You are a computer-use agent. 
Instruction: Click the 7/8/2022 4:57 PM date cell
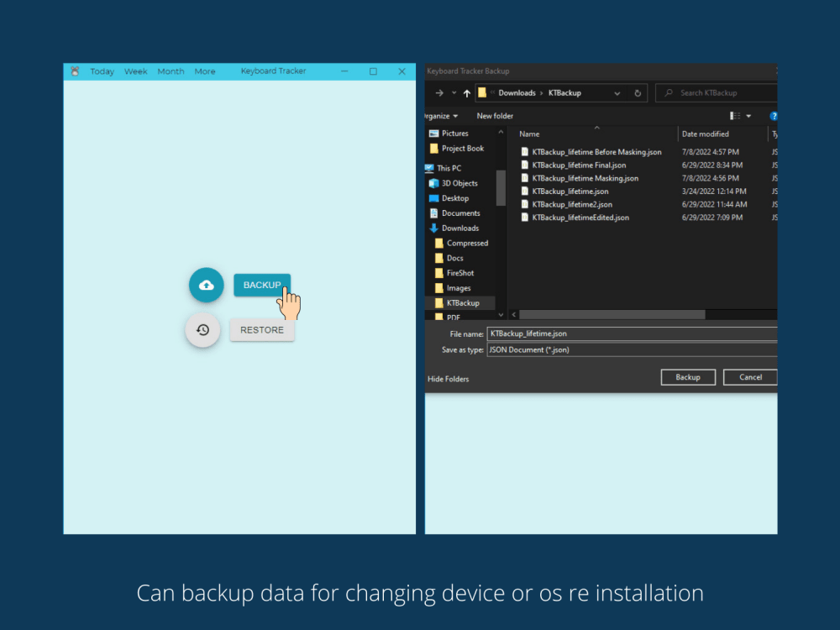click(x=710, y=152)
